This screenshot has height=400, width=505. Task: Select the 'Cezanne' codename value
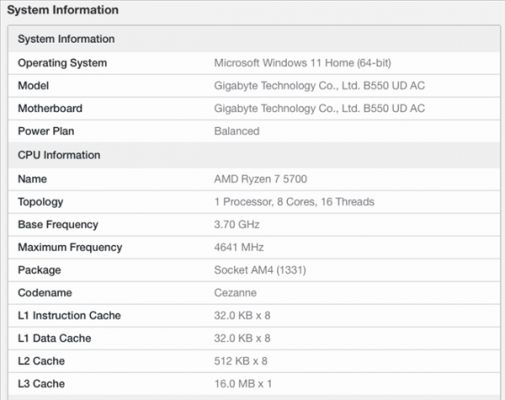point(235,293)
